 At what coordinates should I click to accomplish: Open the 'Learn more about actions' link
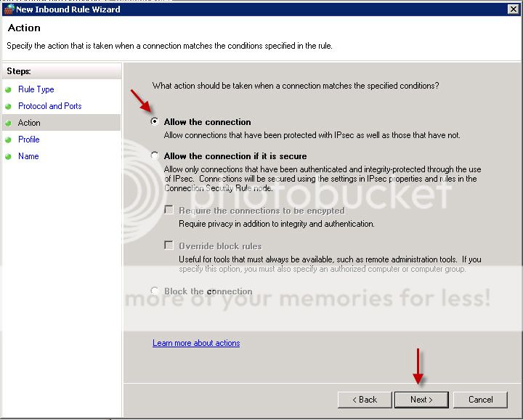196,343
